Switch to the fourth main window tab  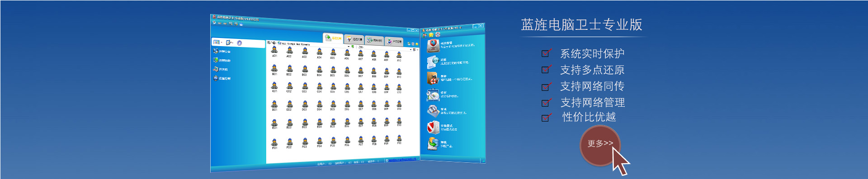(x=394, y=41)
